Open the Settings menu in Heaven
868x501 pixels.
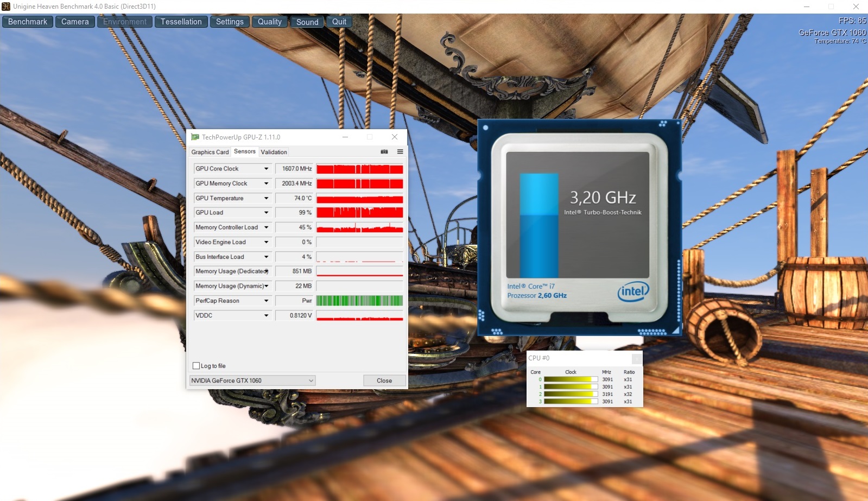point(230,22)
